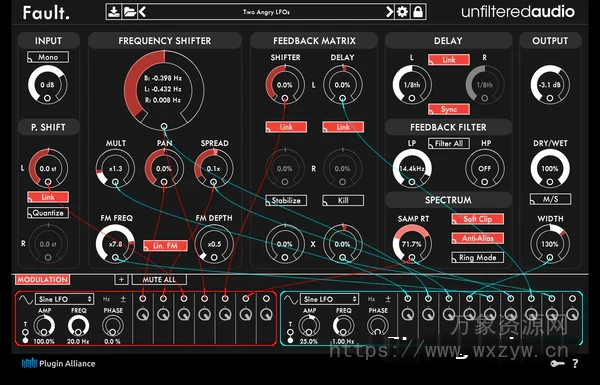Toggle delay tempo Sync
The image size is (600, 385).
point(448,109)
